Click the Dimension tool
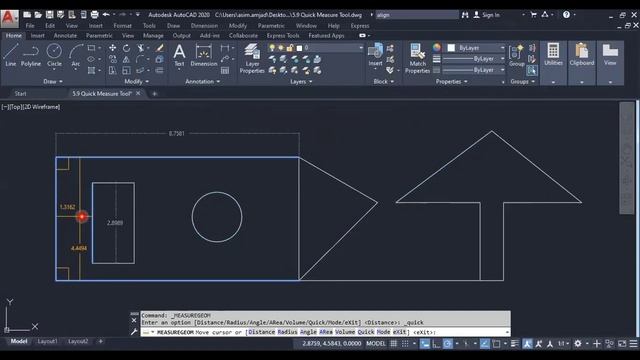The image size is (640, 360). (204, 55)
